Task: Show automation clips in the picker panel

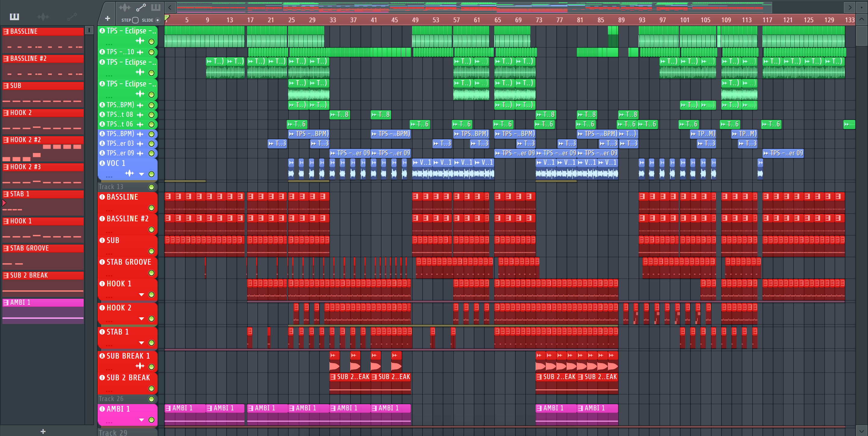Action: pyautogui.click(x=72, y=17)
